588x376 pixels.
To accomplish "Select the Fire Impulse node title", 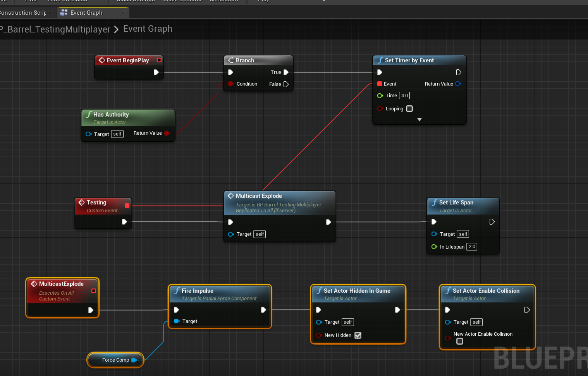I will [198, 291].
